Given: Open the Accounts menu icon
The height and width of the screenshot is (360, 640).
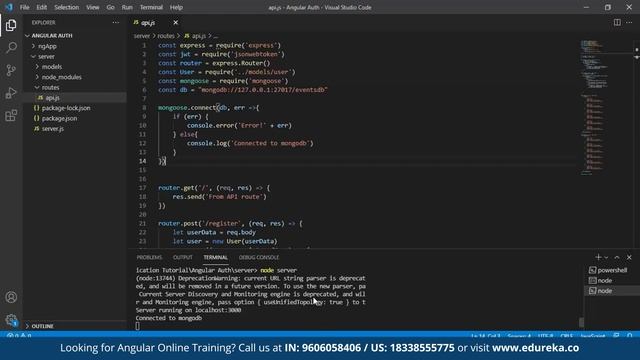Looking at the screenshot, I should pos(11,297).
